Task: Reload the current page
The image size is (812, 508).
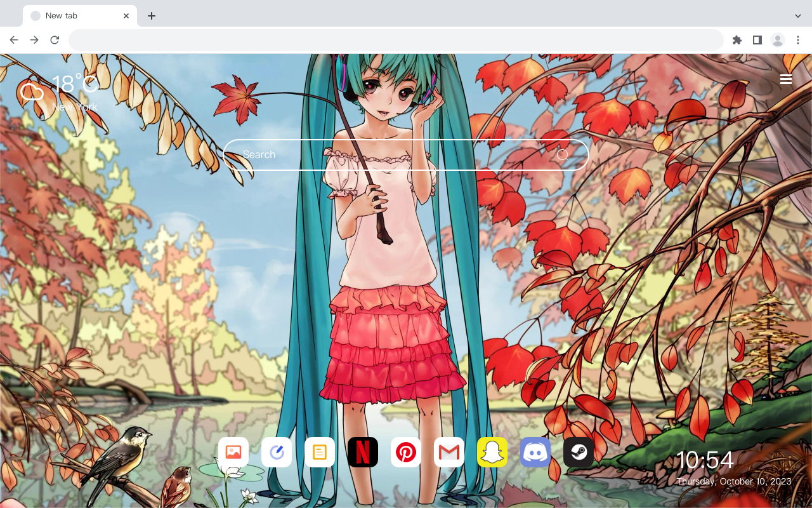Action: pyautogui.click(x=55, y=40)
